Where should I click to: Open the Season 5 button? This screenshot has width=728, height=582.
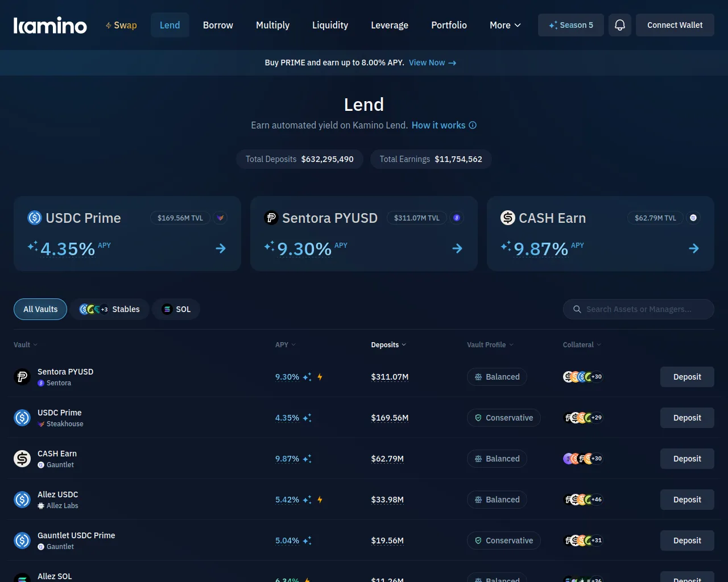(x=571, y=25)
